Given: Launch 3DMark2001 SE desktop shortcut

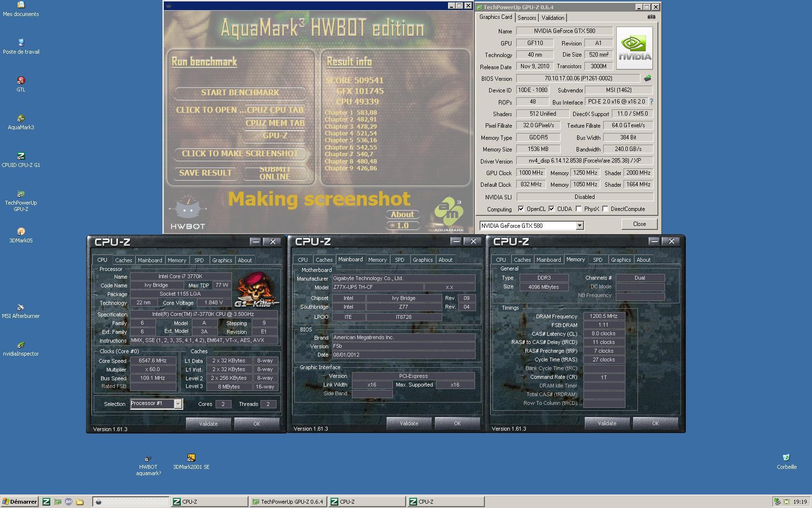Looking at the screenshot, I should coord(191,462).
